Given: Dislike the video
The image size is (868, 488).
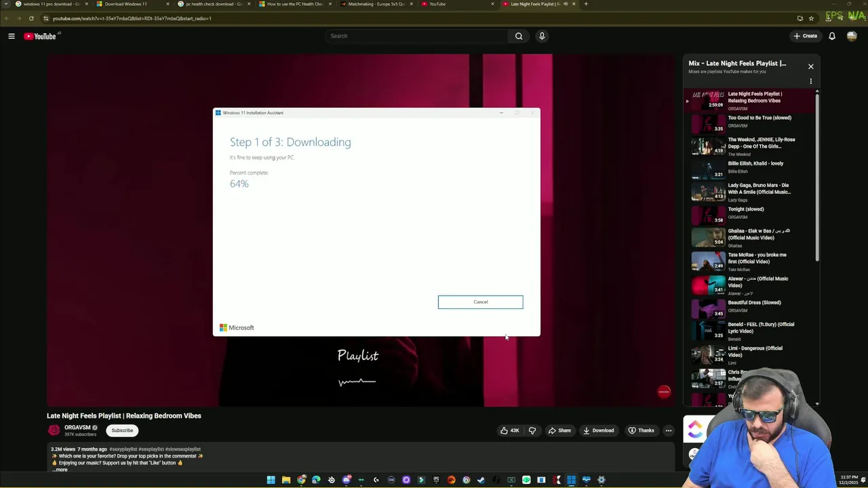Looking at the screenshot, I should click(x=532, y=430).
